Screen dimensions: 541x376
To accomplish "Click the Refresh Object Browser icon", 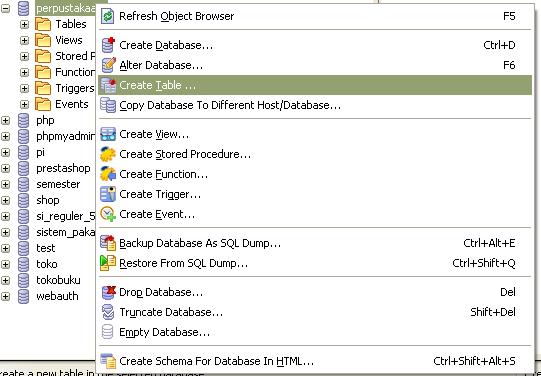I will (108, 16).
